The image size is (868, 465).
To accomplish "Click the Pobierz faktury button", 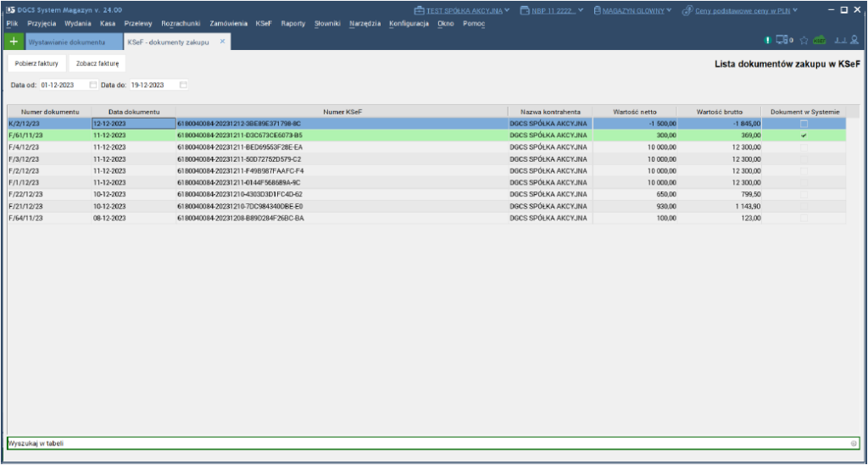I will point(36,64).
